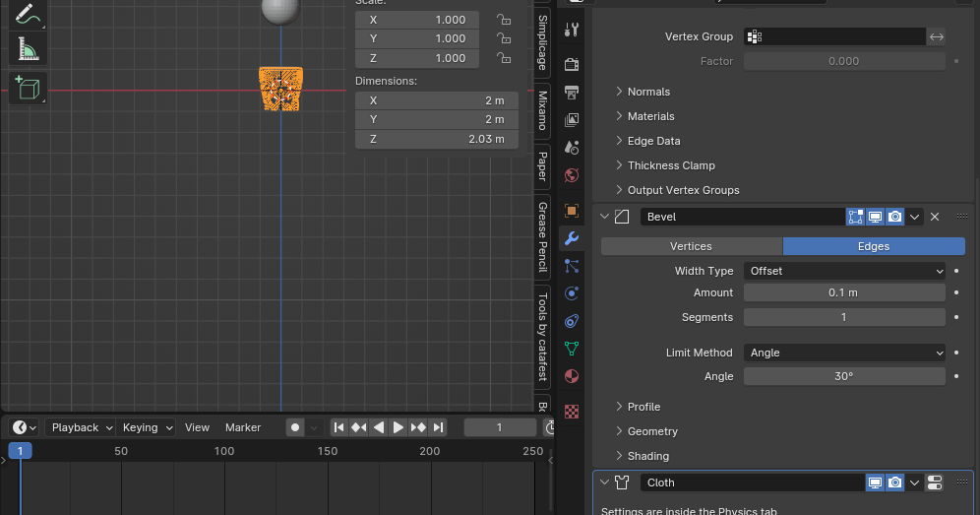
Task: Click the bevel Amount field
Action: click(x=844, y=292)
